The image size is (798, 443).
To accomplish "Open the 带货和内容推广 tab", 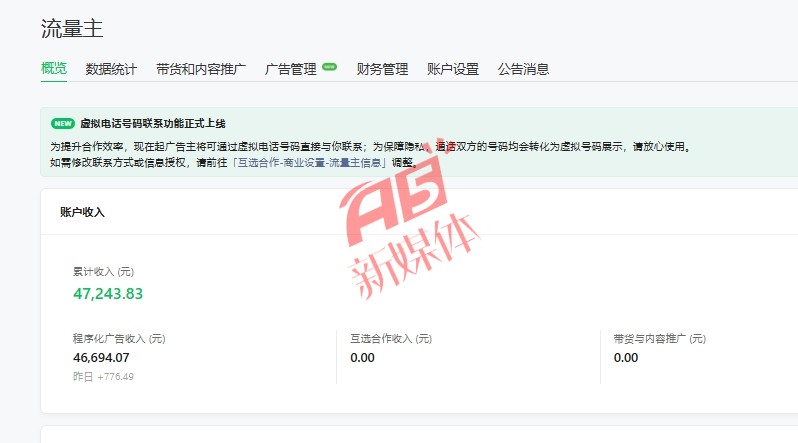I will coord(201,69).
